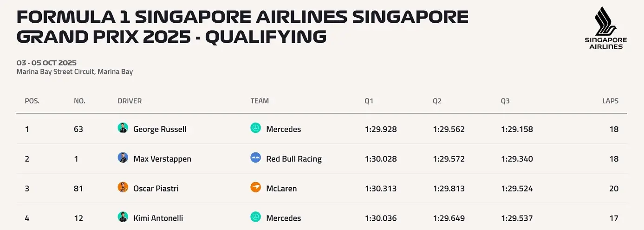
Task: Open Max Verstappen's driver name link
Action: (162, 159)
